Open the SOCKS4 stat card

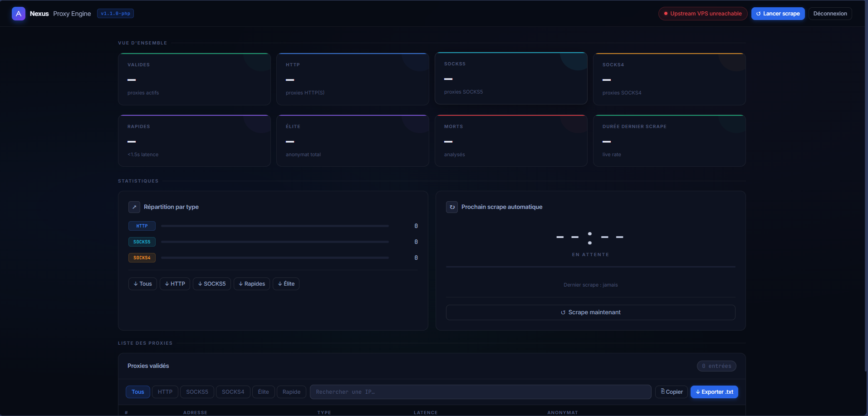(x=669, y=79)
